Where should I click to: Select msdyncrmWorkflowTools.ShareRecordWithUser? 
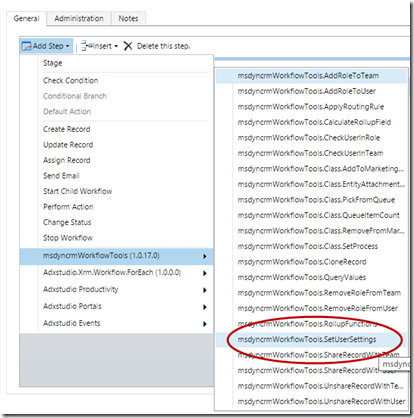click(317, 371)
